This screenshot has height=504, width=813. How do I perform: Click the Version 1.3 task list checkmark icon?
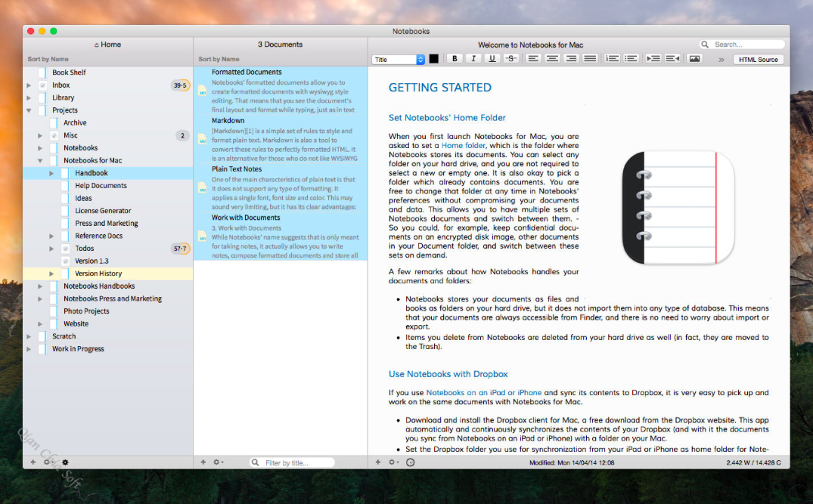65,261
